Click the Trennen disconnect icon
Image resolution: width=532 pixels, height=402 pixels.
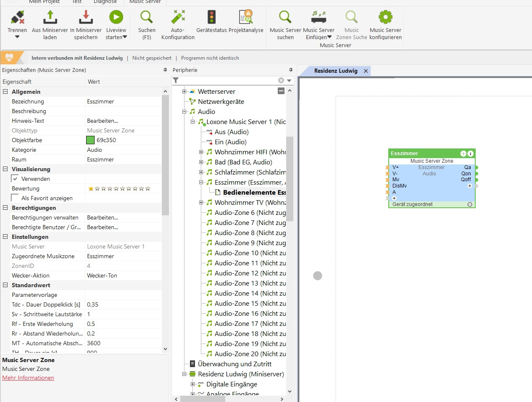17,18
